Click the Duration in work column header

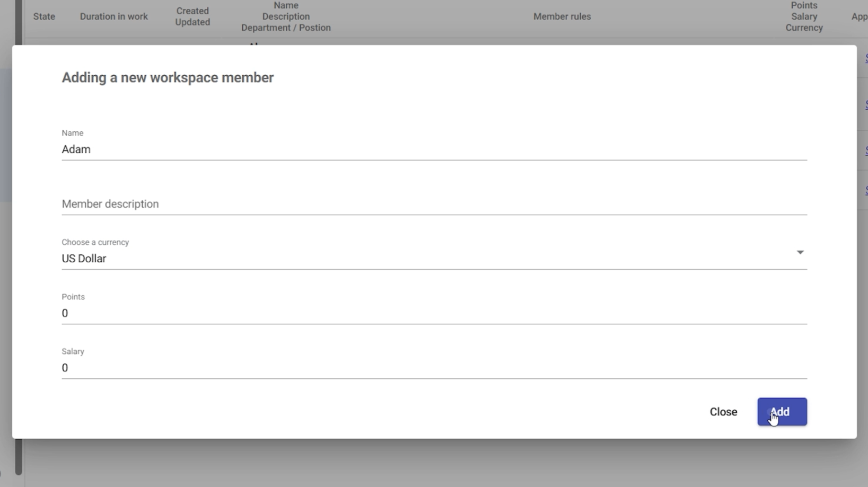point(113,16)
